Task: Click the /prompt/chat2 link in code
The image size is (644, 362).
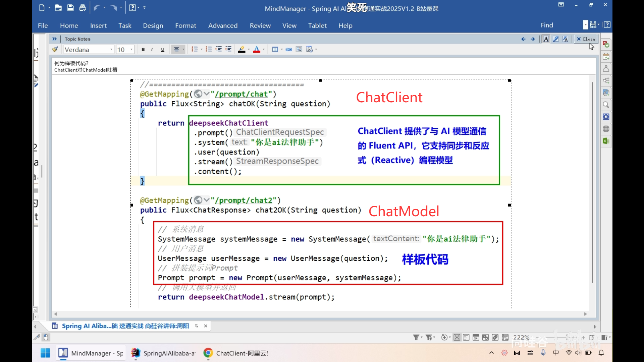Action: (x=244, y=200)
